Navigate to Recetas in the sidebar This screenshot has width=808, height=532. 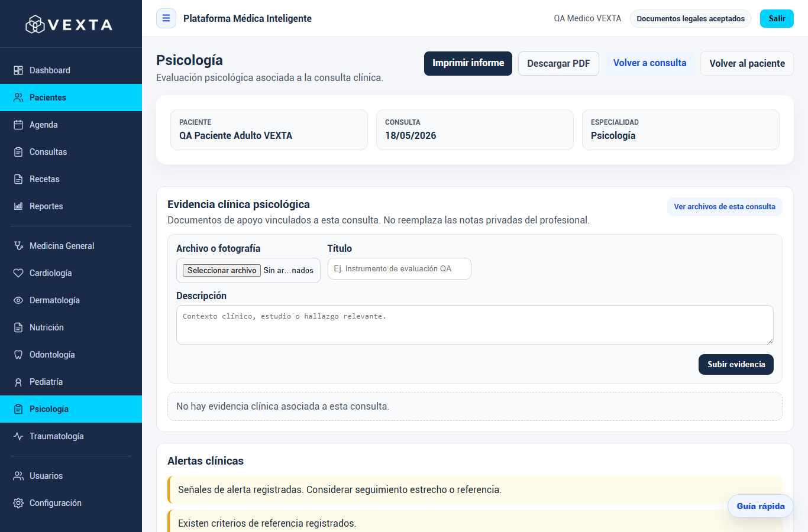71,179
